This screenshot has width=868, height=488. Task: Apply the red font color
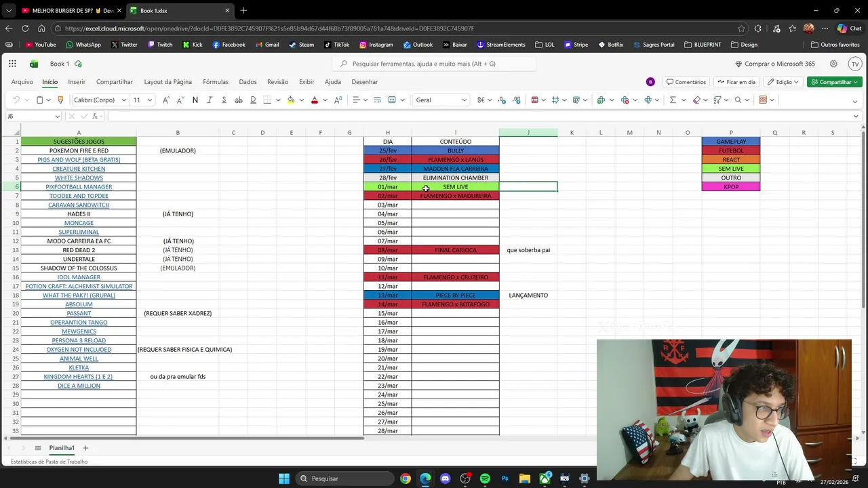pos(315,100)
